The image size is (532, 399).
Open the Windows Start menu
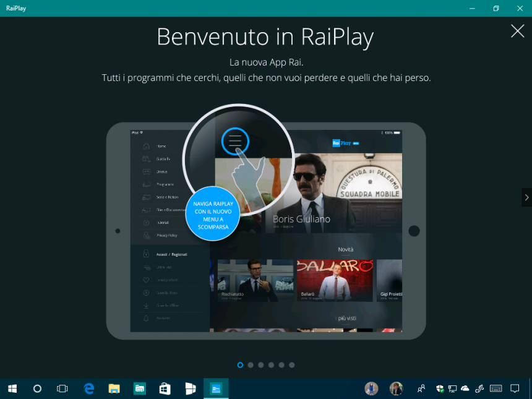(12, 388)
